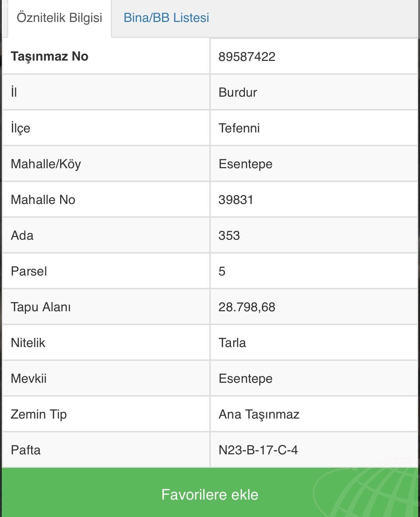
Task: Select the Nitelik value Tarla
Action: click(x=232, y=343)
